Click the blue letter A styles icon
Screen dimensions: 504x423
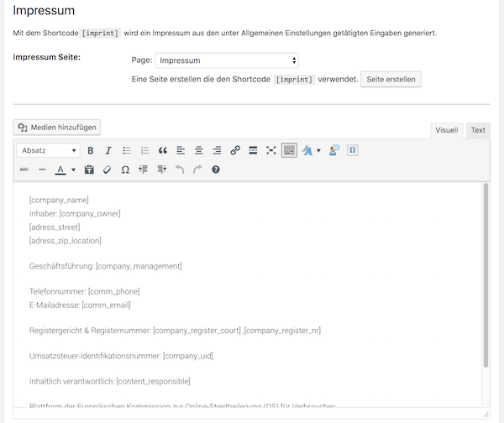point(307,150)
